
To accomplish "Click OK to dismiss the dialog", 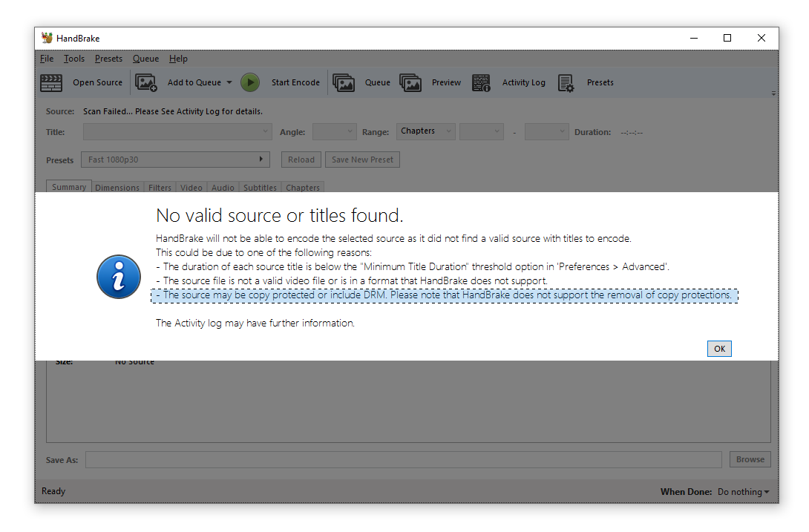I will coord(718,349).
